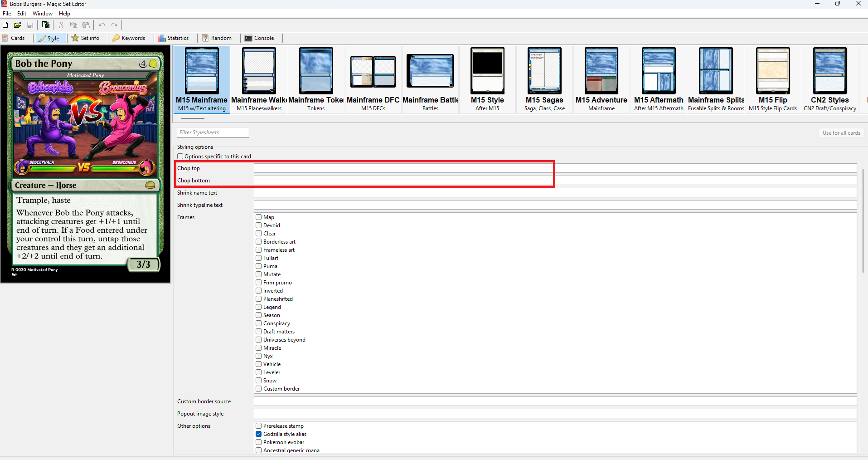
Task: Switch to the Cards tab
Action: pos(14,38)
